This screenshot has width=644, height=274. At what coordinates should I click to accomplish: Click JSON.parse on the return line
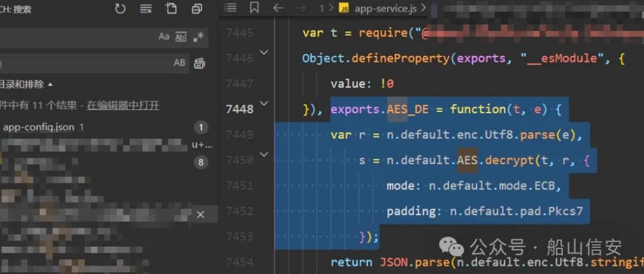[x=415, y=263]
